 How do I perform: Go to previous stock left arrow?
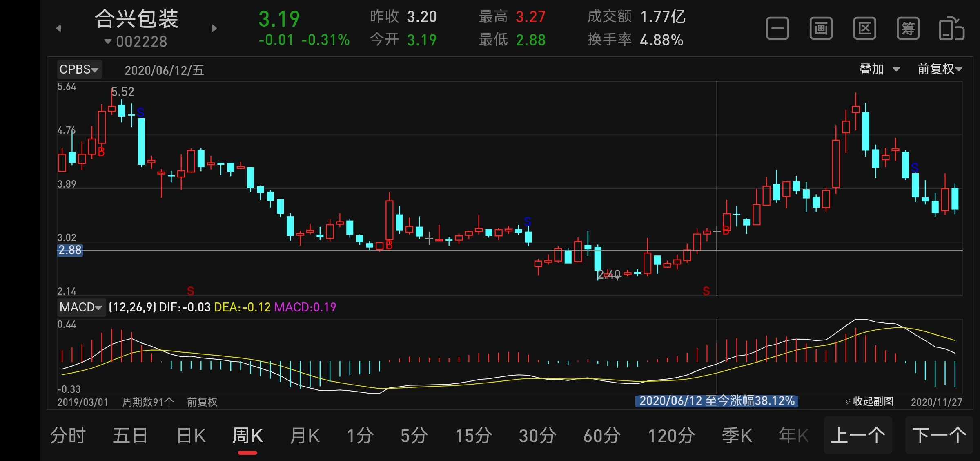59,28
